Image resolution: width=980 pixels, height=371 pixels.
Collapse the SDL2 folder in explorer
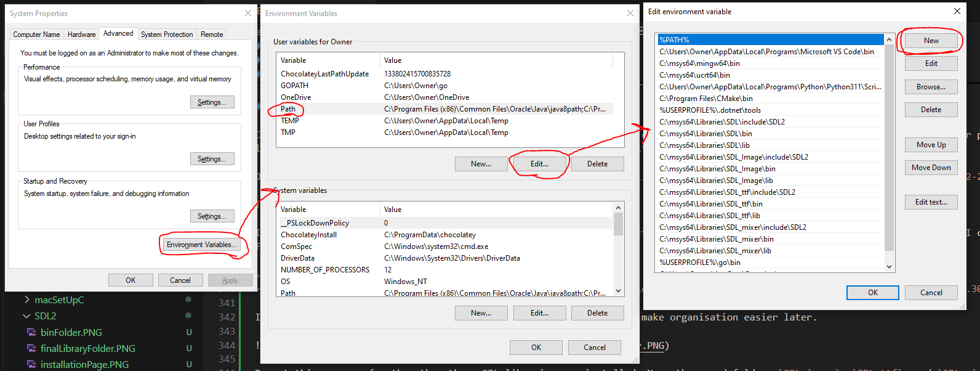[x=26, y=316]
